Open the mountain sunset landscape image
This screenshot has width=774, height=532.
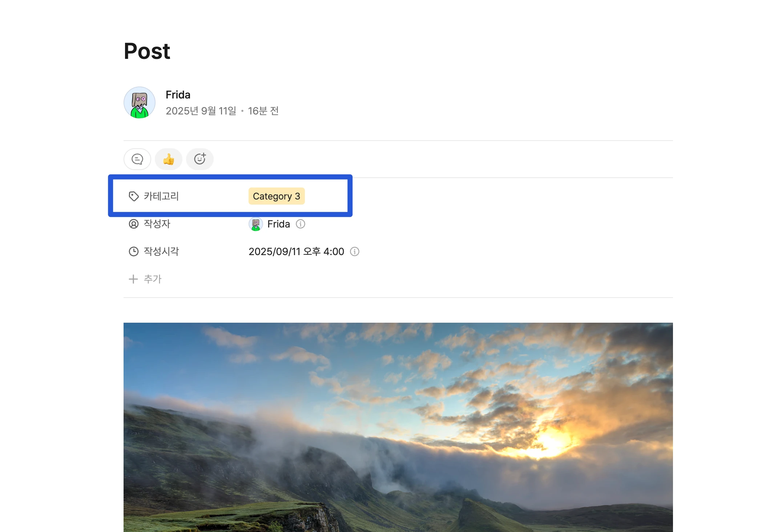pyautogui.click(x=398, y=427)
